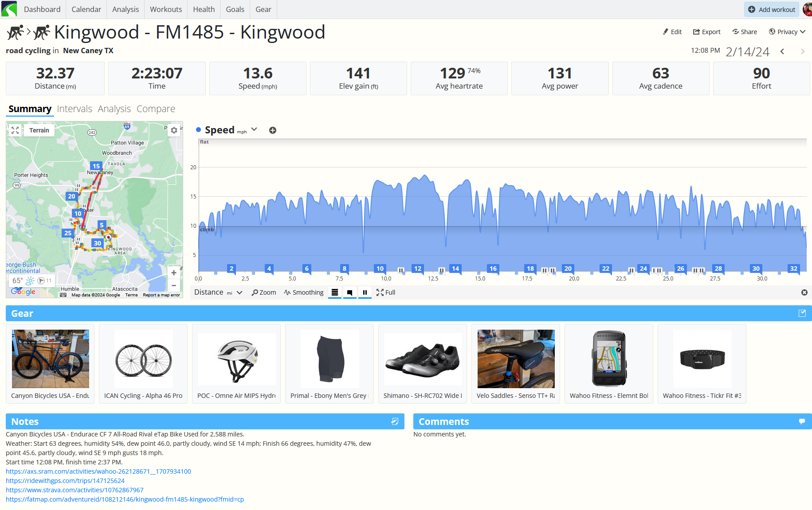The width and height of the screenshot is (812, 510).
Task: Zoom in on the route map
Action: tap(174, 273)
